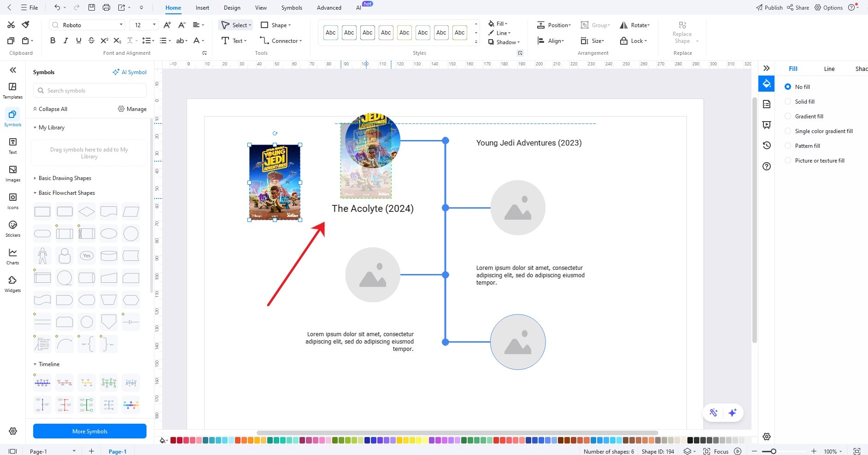Open the File menu
The height and width of the screenshot is (455, 868).
click(29, 8)
